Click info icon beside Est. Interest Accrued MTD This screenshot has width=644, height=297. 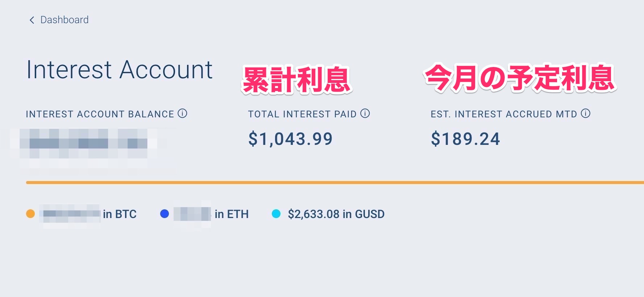tap(586, 114)
